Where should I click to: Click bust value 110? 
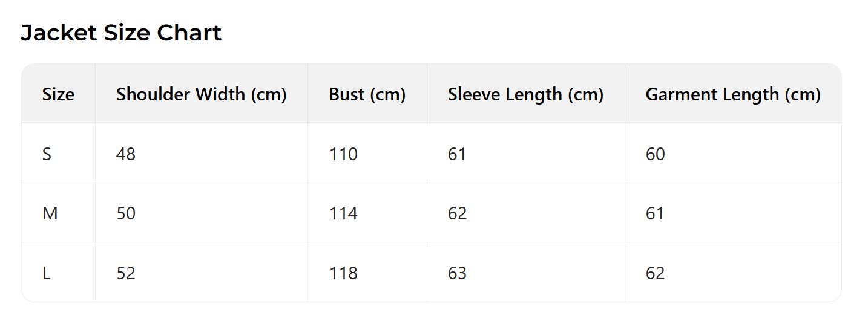pyautogui.click(x=343, y=154)
